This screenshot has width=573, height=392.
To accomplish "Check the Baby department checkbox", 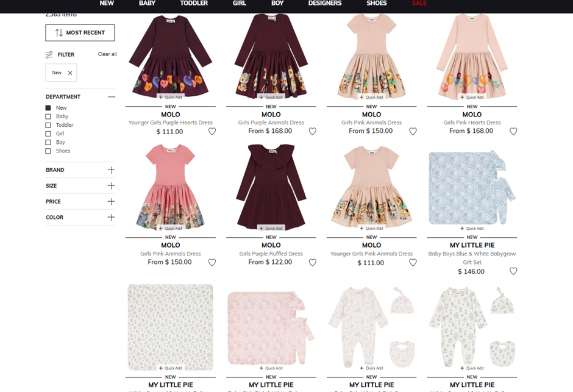I will pyautogui.click(x=48, y=116).
